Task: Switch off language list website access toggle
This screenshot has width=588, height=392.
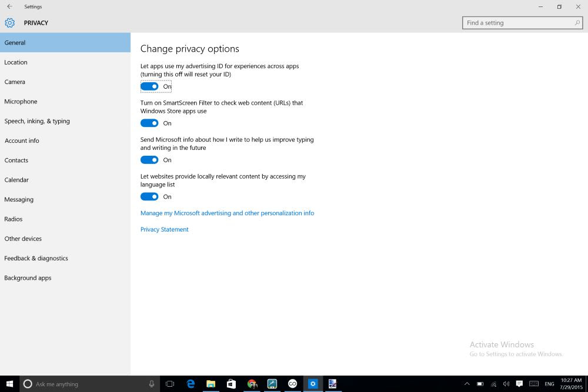Action: pos(149,197)
